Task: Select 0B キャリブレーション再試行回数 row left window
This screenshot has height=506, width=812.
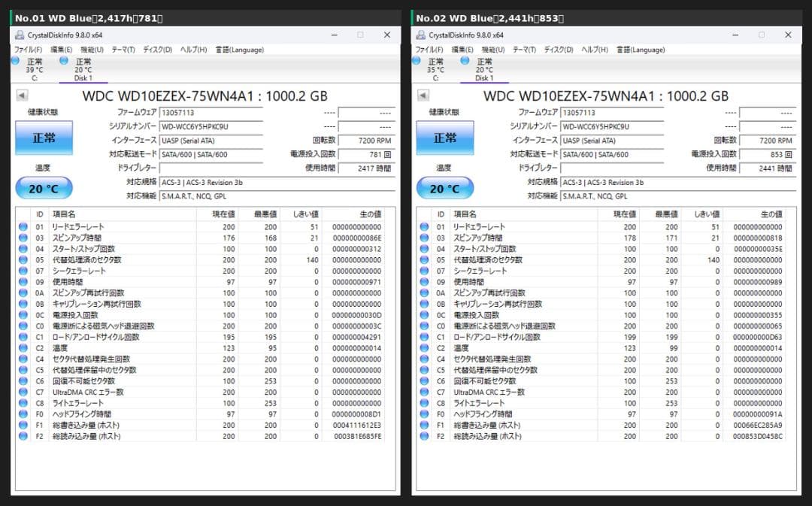Action: [x=202, y=304]
